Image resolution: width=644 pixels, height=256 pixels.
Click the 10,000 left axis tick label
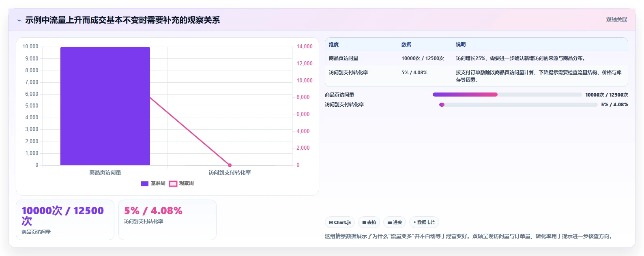tap(30, 47)
